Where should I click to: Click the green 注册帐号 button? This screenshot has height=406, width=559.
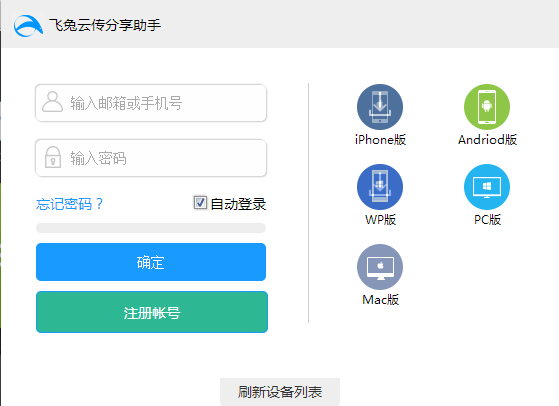click(152, 312)
